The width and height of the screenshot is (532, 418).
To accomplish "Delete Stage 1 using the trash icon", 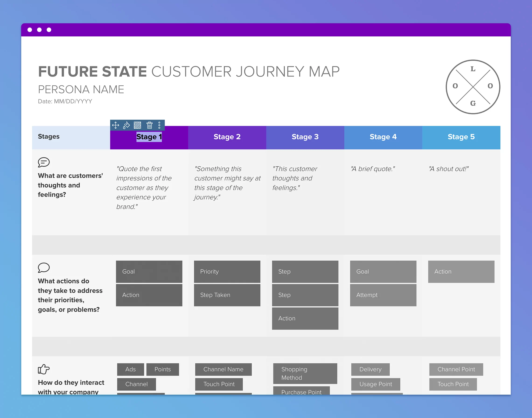I will pyautogui.click(x=150, y=125).
